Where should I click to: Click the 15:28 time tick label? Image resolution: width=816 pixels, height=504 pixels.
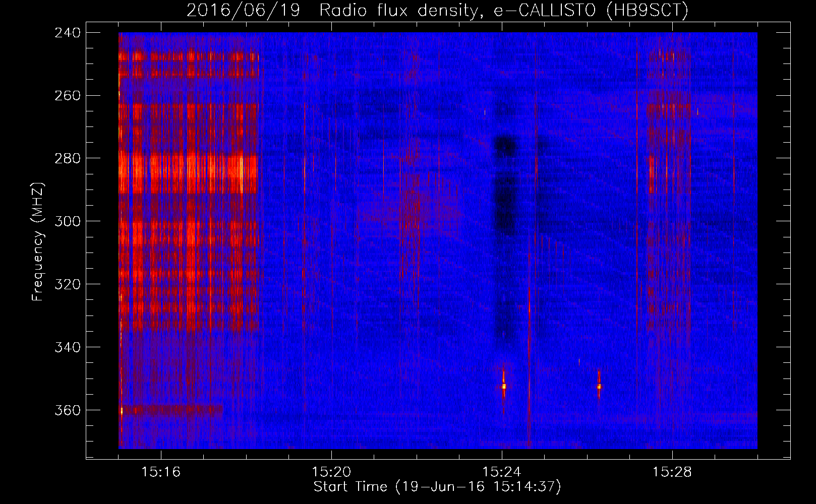pyautogui.click(x=672, y=472)
